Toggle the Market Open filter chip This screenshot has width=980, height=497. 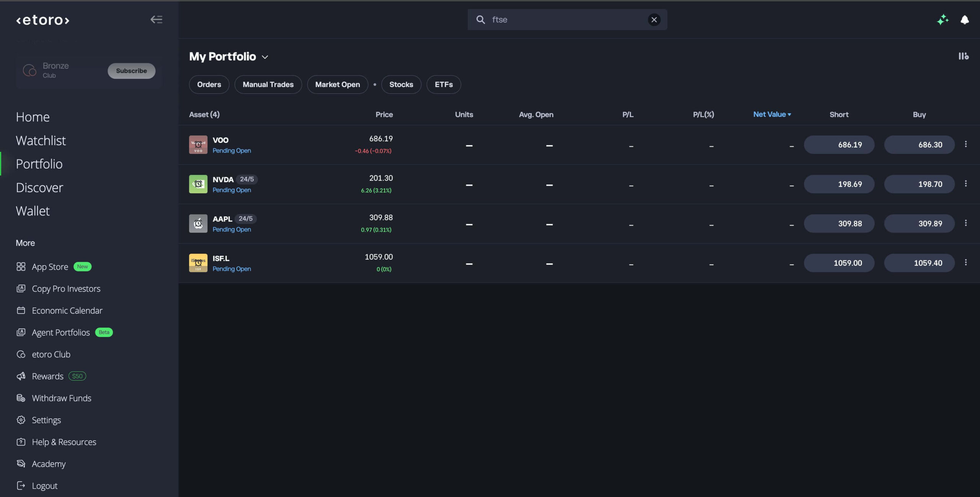(x=337, y=84)
